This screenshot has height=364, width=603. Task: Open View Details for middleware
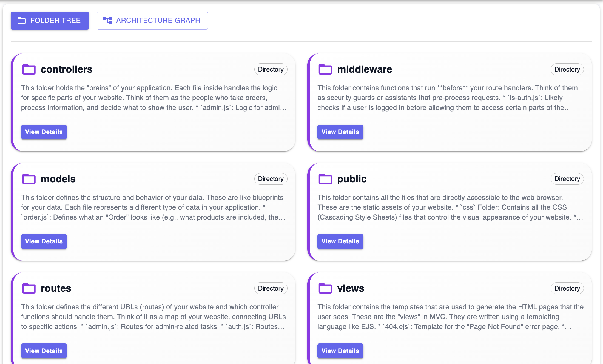coord(340,132)
